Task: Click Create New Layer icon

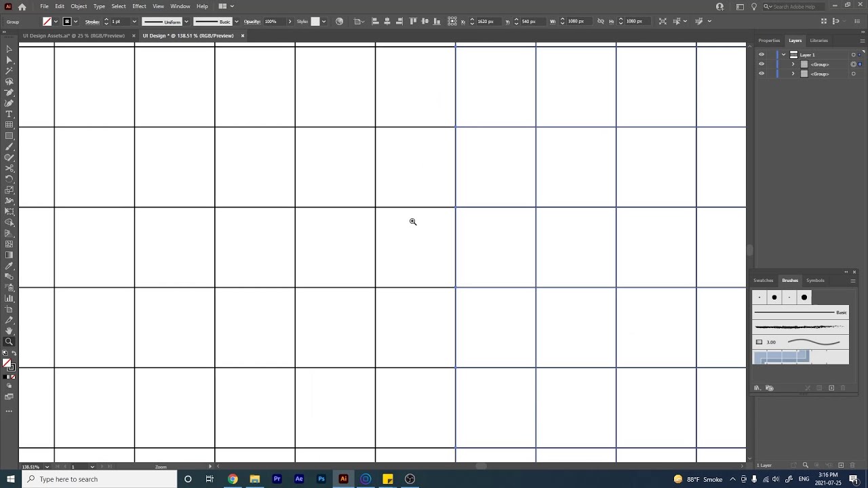Action: coord(841,465)
